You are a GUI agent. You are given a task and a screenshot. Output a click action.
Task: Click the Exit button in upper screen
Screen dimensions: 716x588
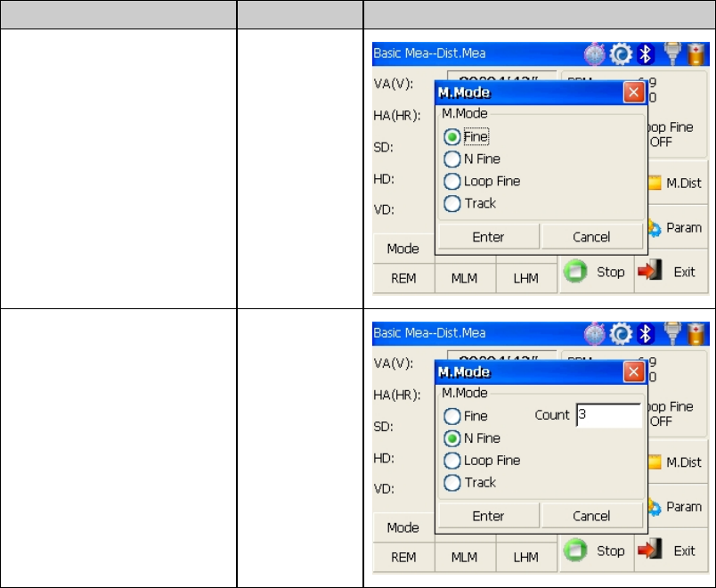671,272
